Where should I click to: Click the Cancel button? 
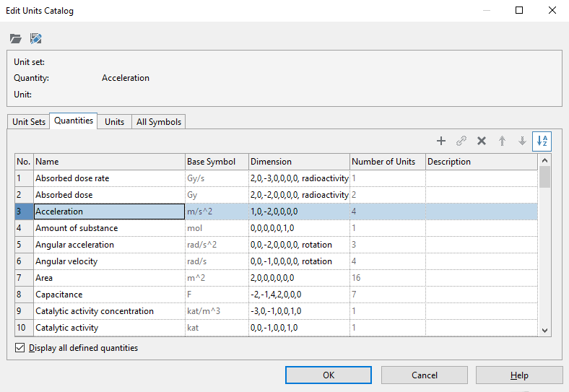click(x=425, y=375)
